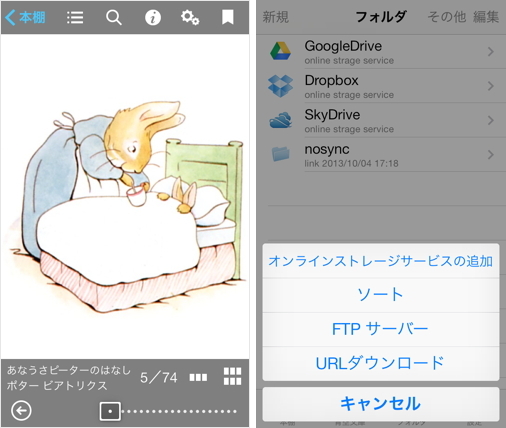This screenshot has width=506, height=428.
Task: Tap the nosync folder icon
Action: tap(281, 154)
